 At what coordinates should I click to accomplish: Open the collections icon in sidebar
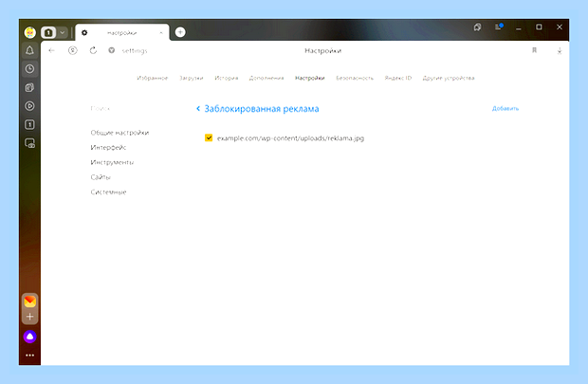pyautogui.click(x=29, y=88)
